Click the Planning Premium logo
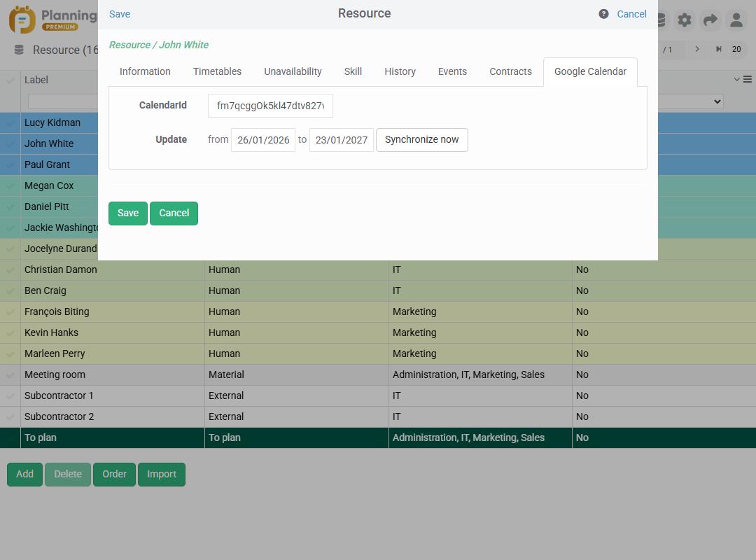Viewport: 756px width, 560px height. (53, 20)
